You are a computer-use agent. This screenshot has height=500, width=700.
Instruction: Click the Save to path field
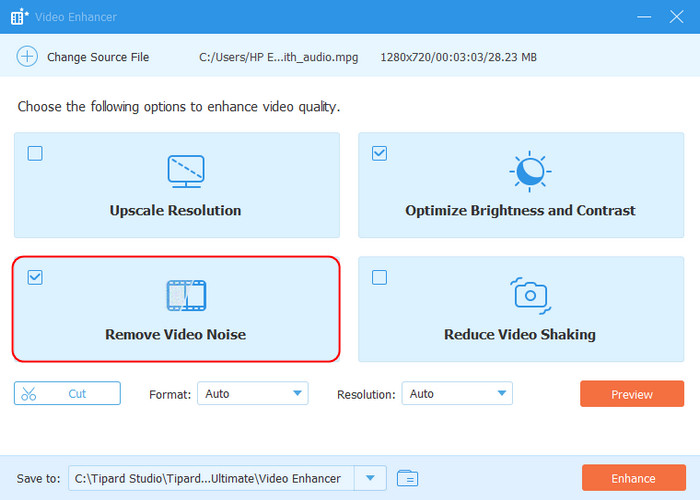pyautogui.click(x=212, y=478)
